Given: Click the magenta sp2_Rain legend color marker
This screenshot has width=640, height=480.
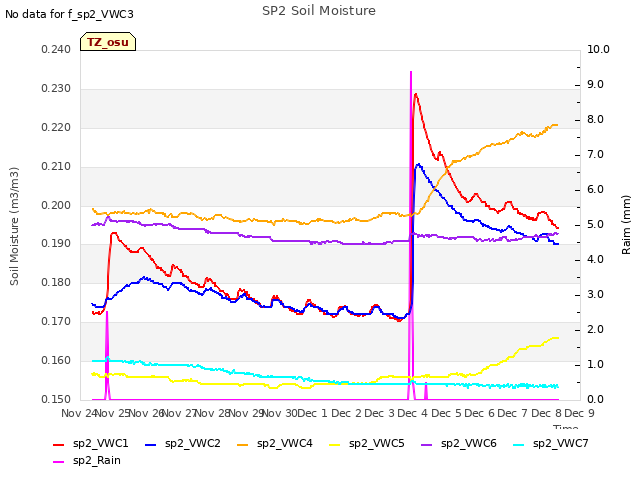Looking at the screenshot, I should [x=59, y=462].
